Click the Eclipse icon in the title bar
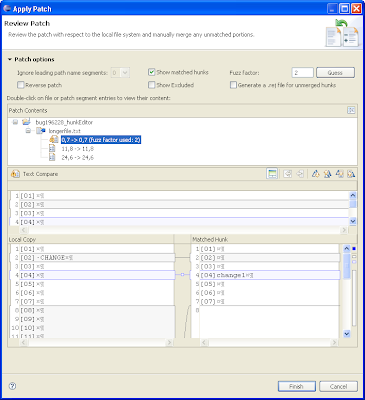365x400 pixels. tap(7, 8)
